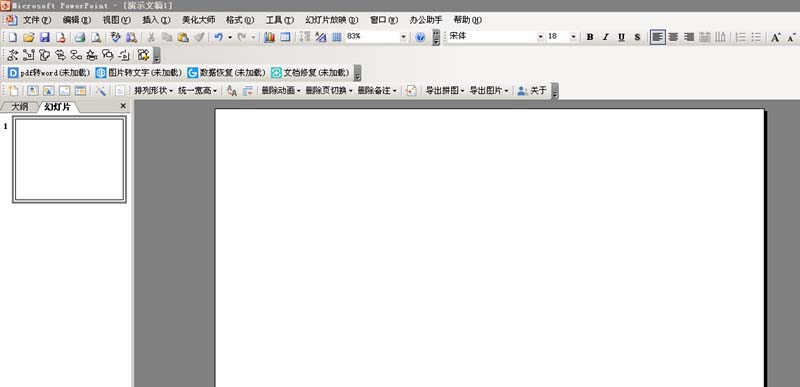Viewport: 800px width, 387px height.
Task: Click the Cut scissors icon
Action: (x=151, y=37)
